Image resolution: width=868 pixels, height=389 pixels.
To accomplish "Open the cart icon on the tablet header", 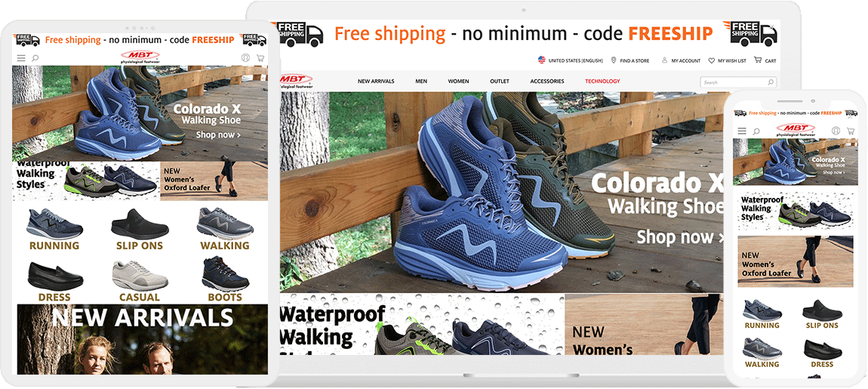I will (260, 57).
